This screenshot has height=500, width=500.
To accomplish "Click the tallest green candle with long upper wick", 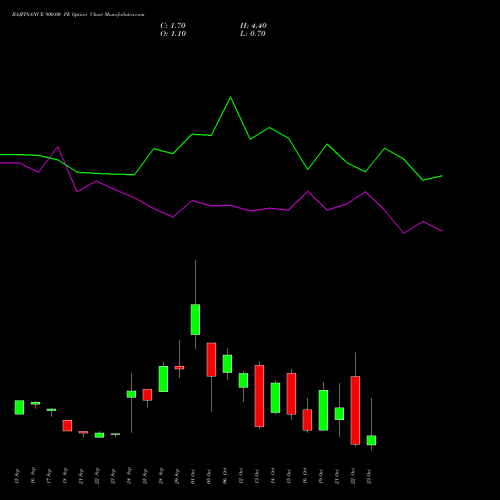I will 195,319.
